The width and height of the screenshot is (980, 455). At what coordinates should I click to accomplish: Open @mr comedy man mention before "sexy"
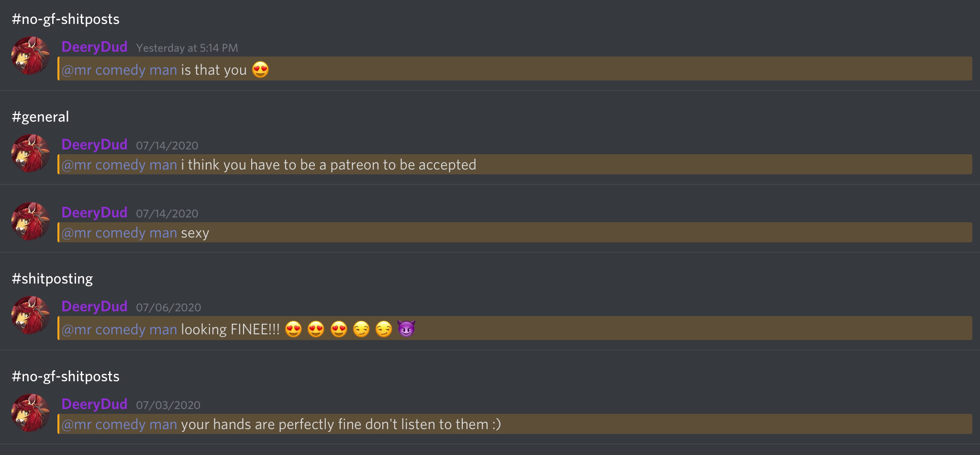[x=119, y=233]
